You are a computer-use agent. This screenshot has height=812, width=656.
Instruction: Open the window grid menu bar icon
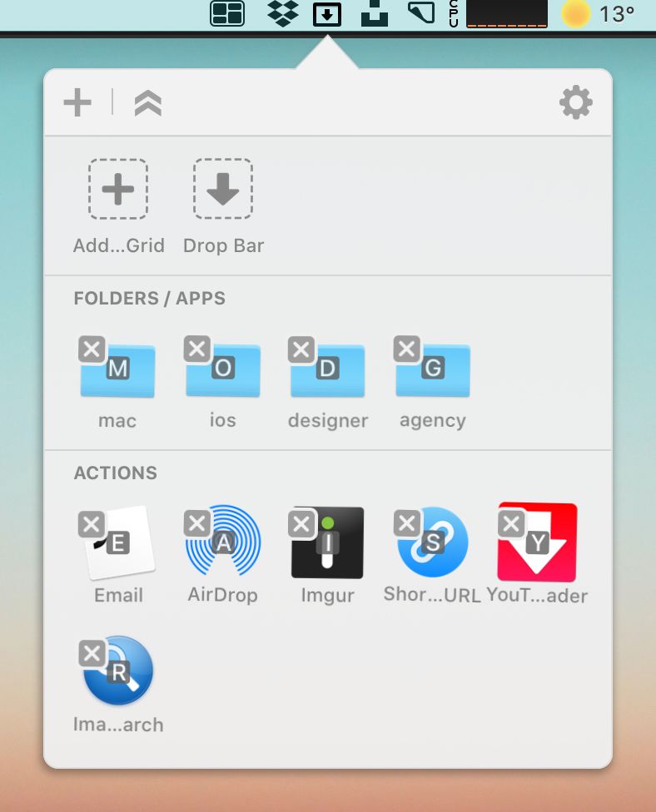227,13
